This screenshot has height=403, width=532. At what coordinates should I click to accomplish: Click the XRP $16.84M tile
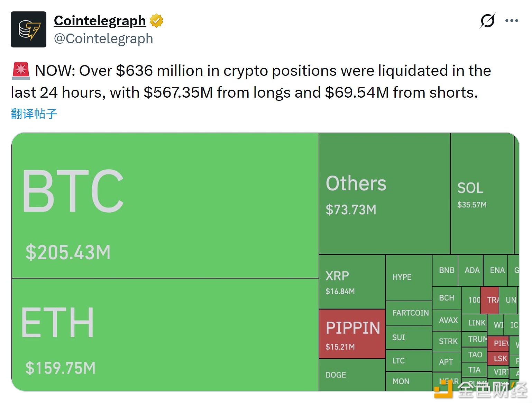tap(352, 282)
